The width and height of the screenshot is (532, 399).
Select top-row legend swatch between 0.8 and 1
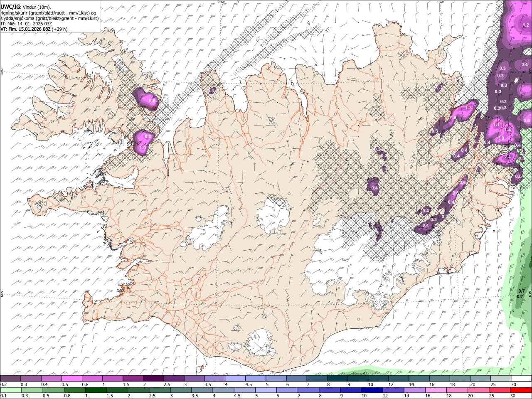(92, 378)
